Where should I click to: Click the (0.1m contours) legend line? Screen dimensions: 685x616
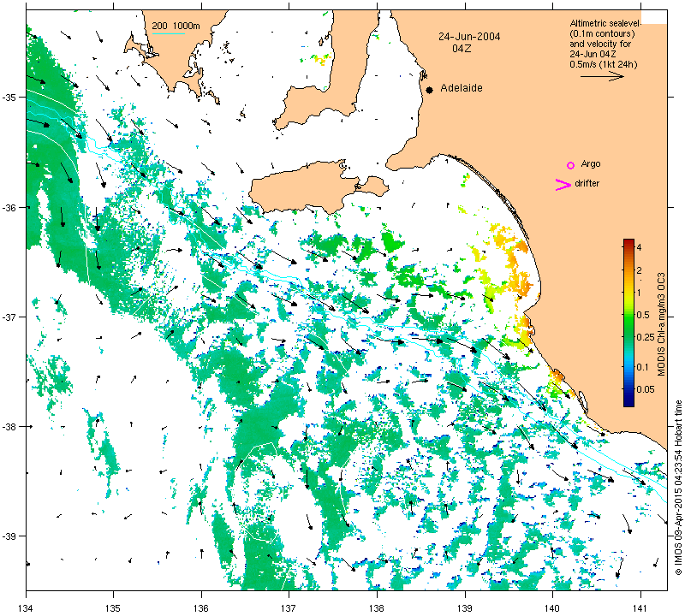click(602, 33)
